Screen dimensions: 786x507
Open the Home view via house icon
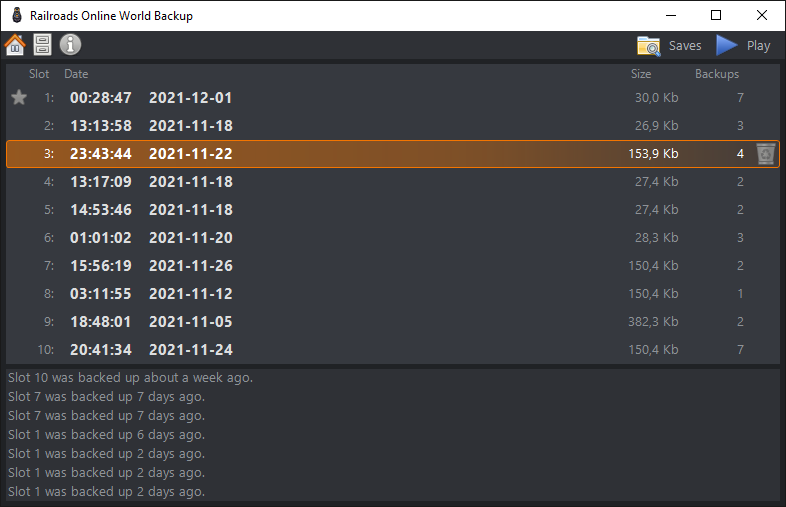15,45
